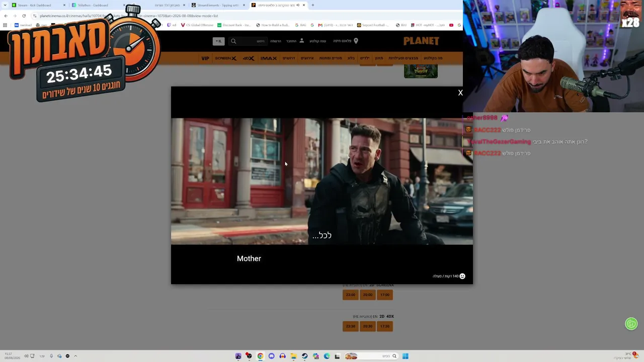
Task: Close the StreamElements tab
Action: 244,5
